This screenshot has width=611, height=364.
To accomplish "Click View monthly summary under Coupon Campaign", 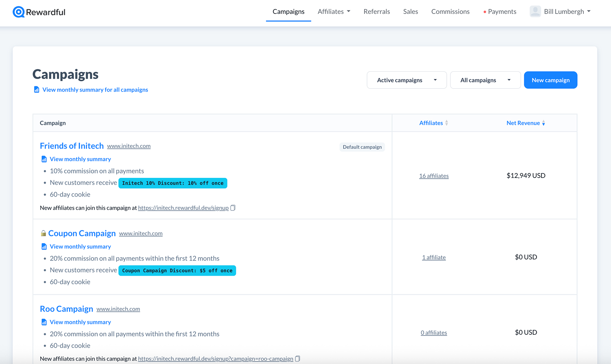I will tap(80, 247).
